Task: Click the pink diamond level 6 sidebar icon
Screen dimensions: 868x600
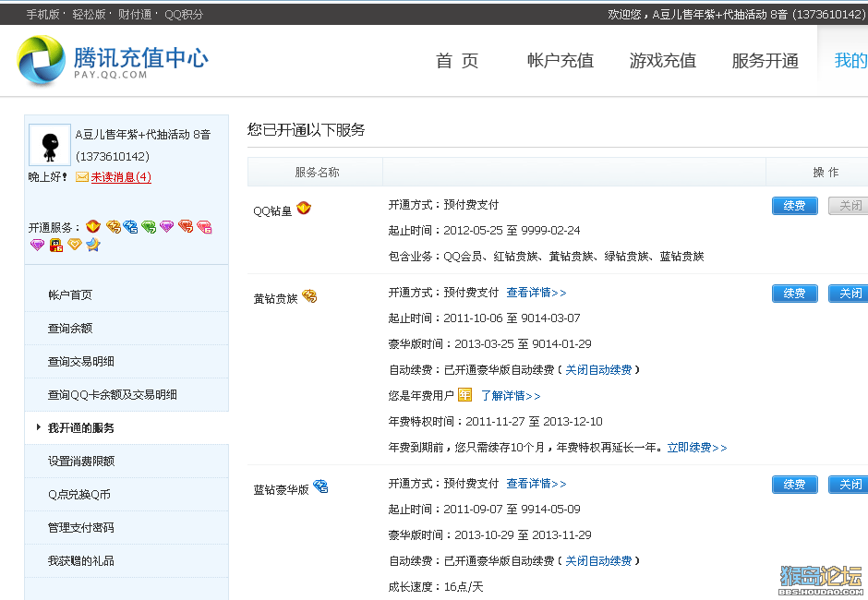Action: coord(204,226)
